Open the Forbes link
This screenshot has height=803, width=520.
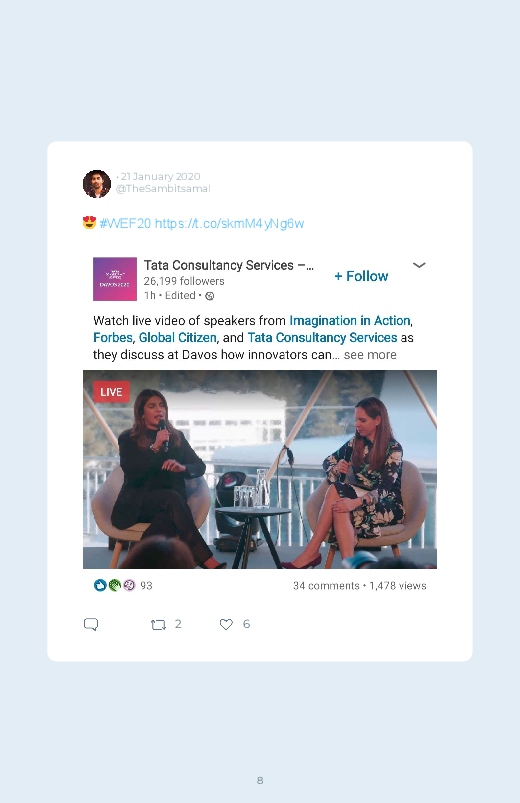pyautogui.click(x=113, y=338)
